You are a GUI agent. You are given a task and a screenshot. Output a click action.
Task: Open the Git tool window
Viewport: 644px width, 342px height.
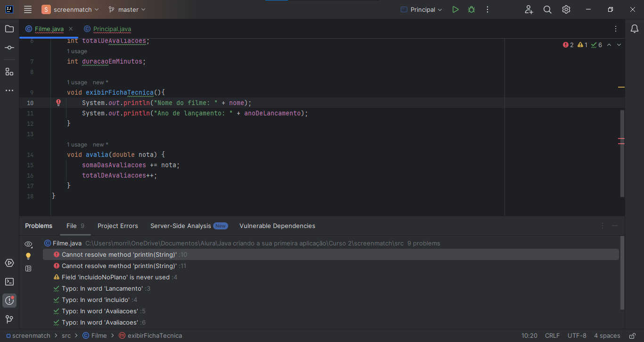click(x=9, y=319)
